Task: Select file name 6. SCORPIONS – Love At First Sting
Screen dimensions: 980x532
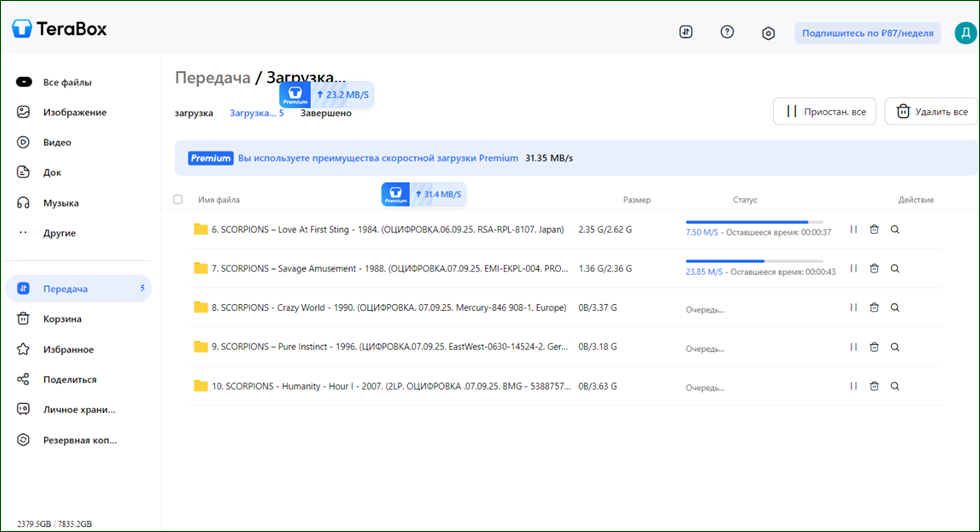Action: (388, 229)
